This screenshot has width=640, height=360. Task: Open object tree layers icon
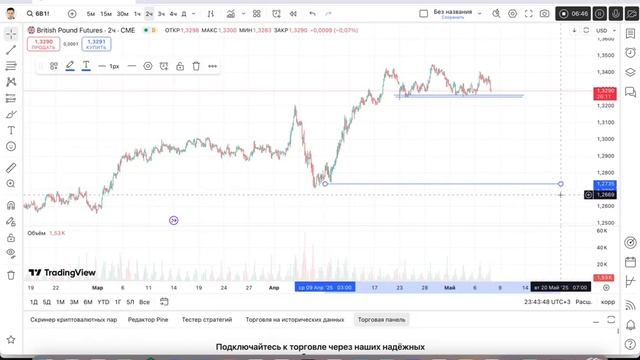coord(631,72)
